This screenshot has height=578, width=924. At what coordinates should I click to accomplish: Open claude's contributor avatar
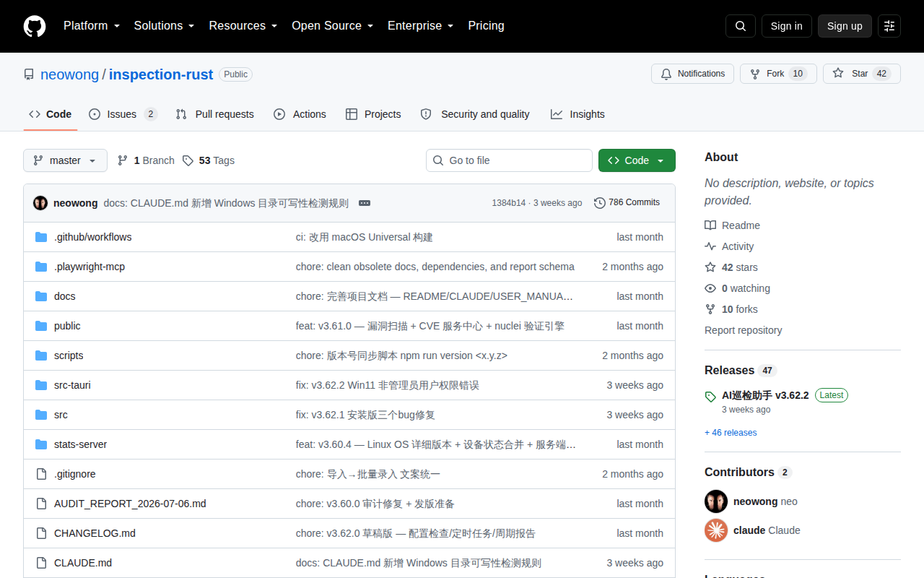(716, 530)
